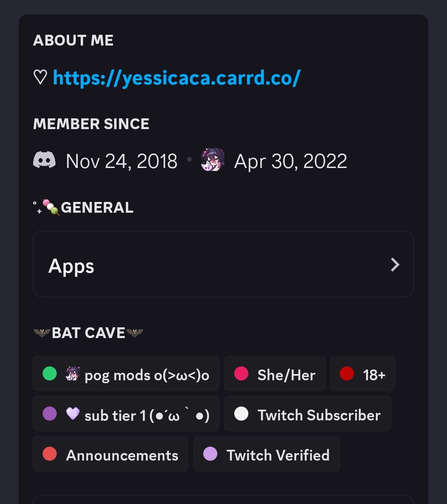Click the white dot on Twitch Subscriber role

(x=241, y=414)
